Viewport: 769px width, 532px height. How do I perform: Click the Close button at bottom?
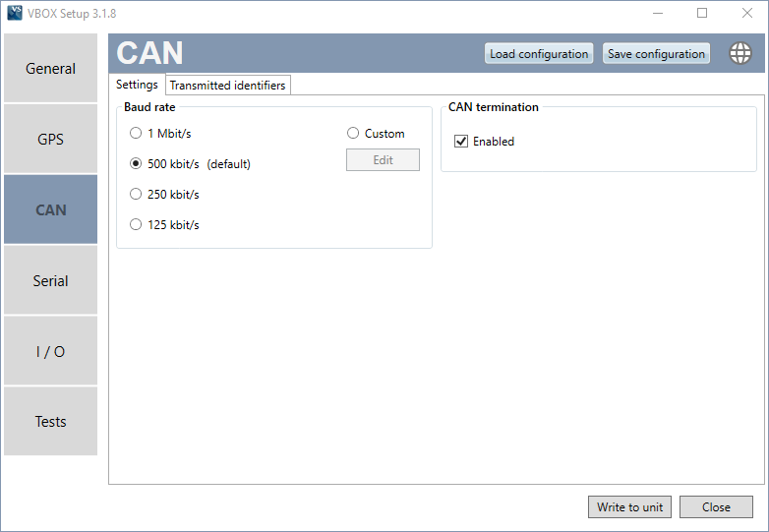716,507
